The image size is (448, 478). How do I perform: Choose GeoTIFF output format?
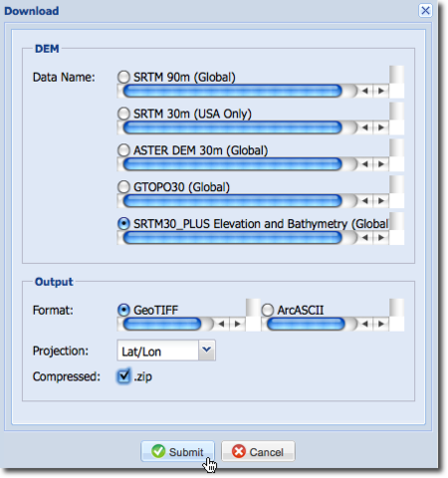pos(123,310)
